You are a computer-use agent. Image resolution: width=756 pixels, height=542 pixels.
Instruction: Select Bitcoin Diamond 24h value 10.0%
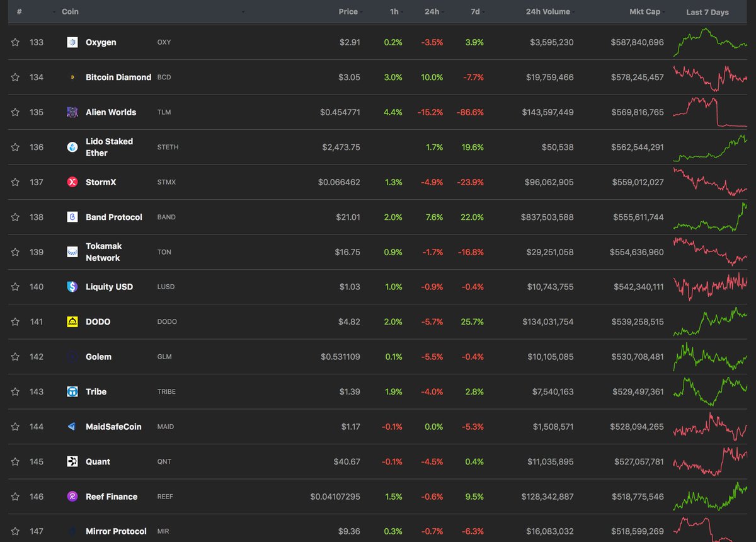pyautogui.click(x=432, y=78)
